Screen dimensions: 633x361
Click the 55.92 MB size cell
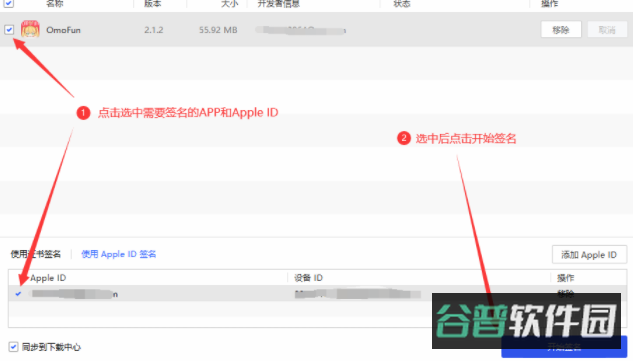tap(218, 30)
